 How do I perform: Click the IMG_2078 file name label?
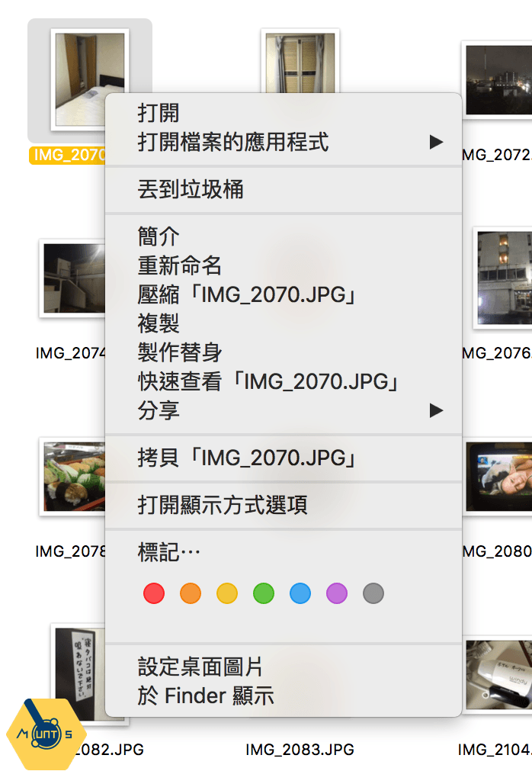pyautogui.click(x=70, y=551)
